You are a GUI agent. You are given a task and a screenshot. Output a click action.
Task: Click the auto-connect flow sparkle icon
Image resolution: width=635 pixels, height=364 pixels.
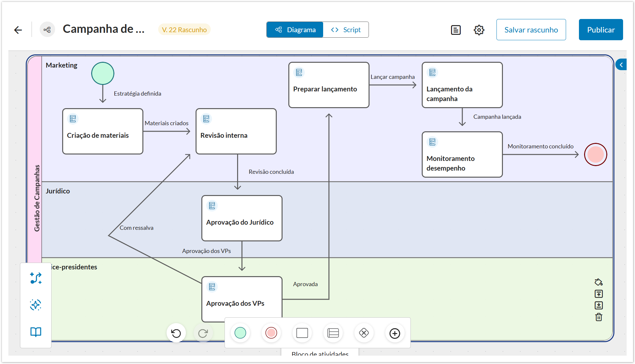coord(35,278)
